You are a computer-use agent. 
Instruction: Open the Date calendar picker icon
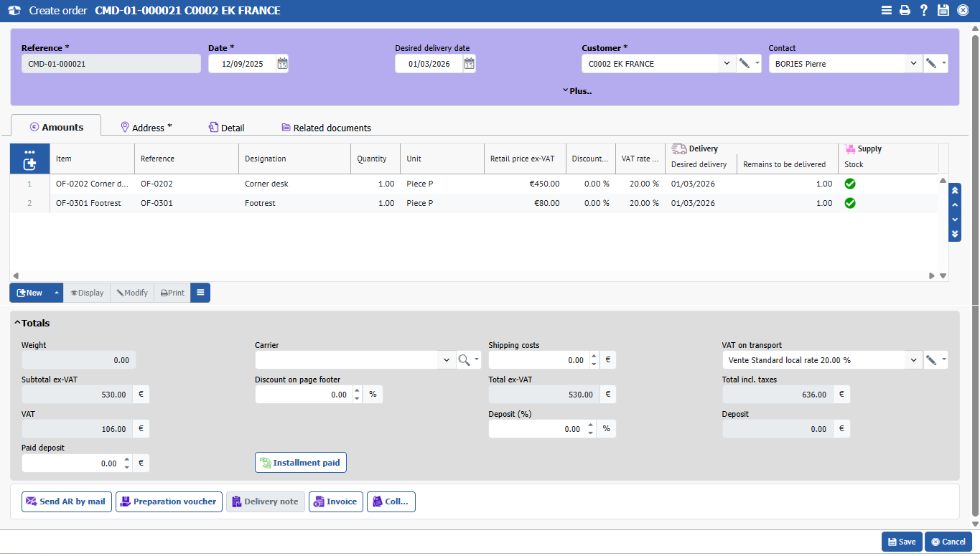point(282,64)
